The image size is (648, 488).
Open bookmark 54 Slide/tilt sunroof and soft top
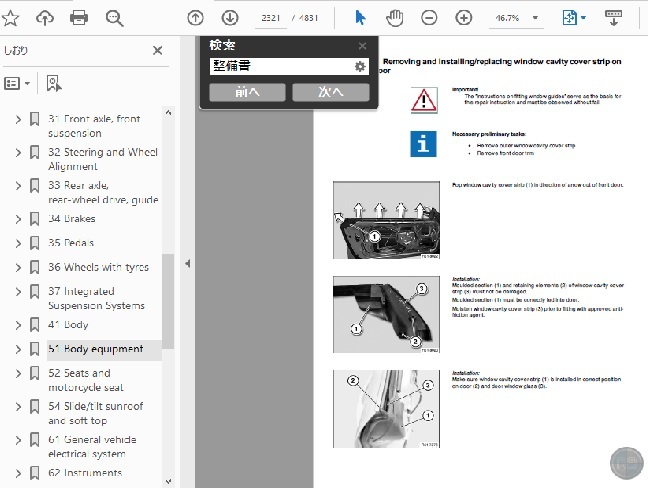click(x=95, y=413)
